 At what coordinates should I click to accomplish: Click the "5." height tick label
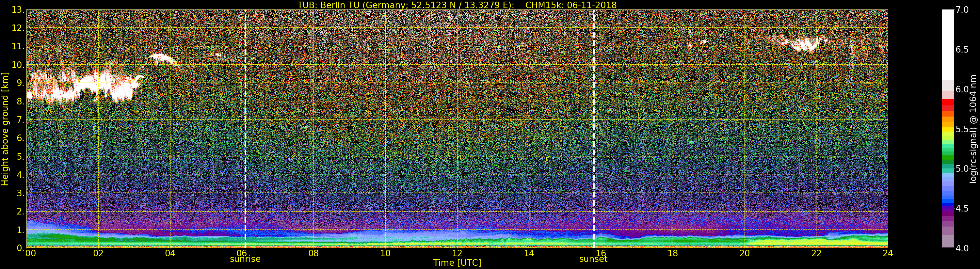[20, 156]
